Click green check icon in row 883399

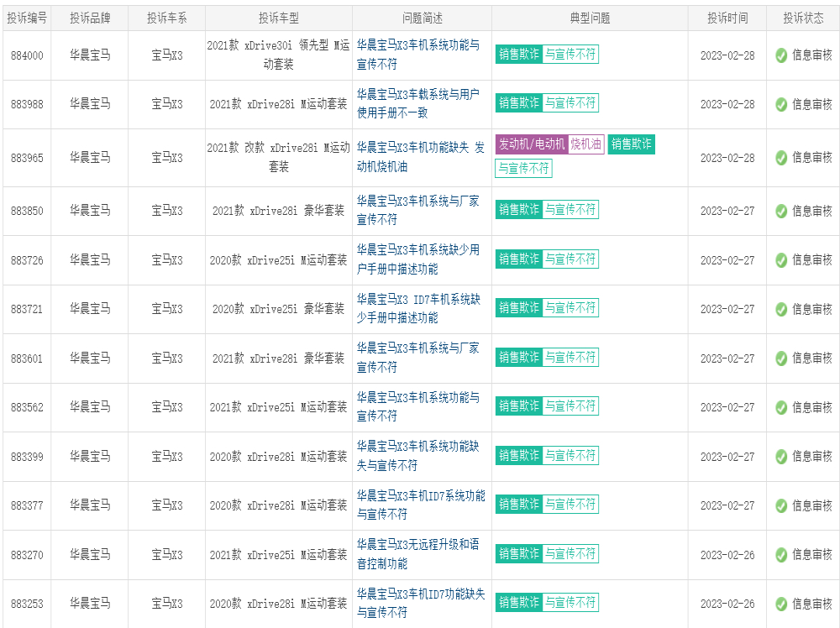click(x=781, y=457)
